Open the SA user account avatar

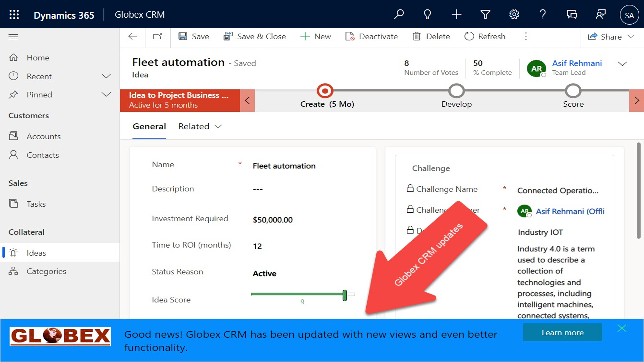[x=629, y=15]
